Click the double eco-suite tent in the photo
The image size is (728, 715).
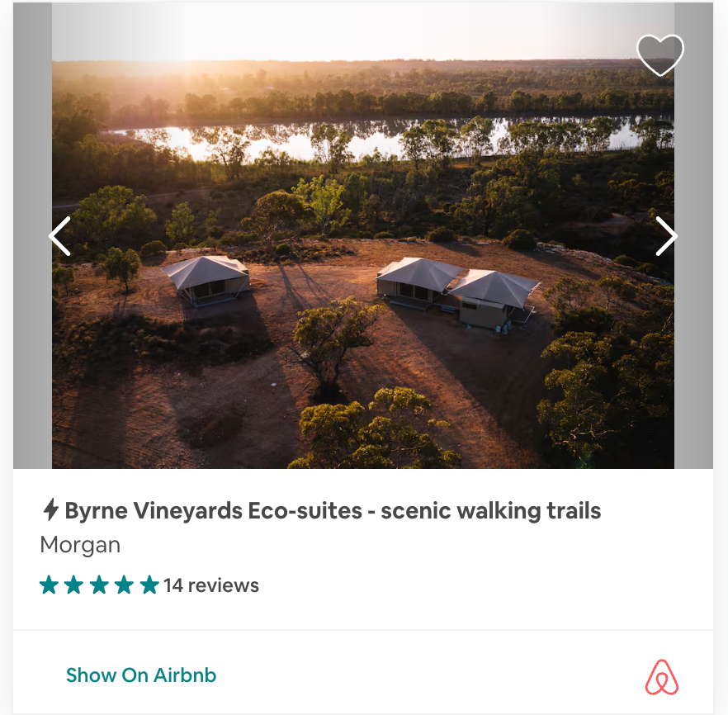[457, 291]
